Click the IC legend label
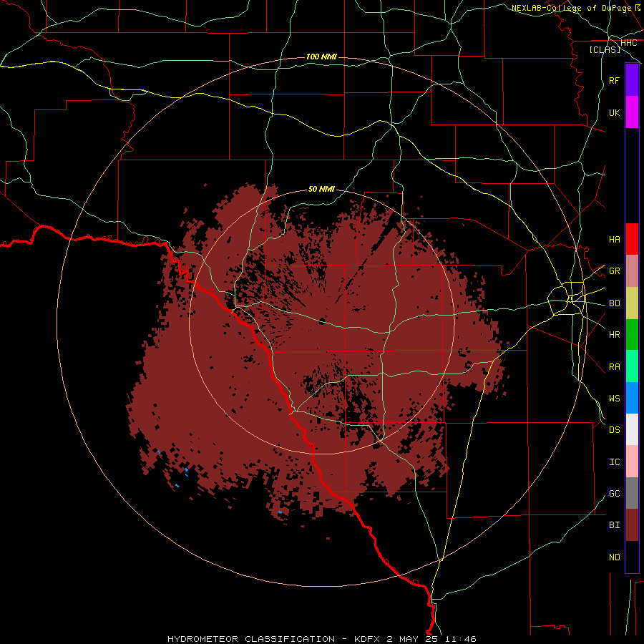The image size is (644, 644). 615,462
